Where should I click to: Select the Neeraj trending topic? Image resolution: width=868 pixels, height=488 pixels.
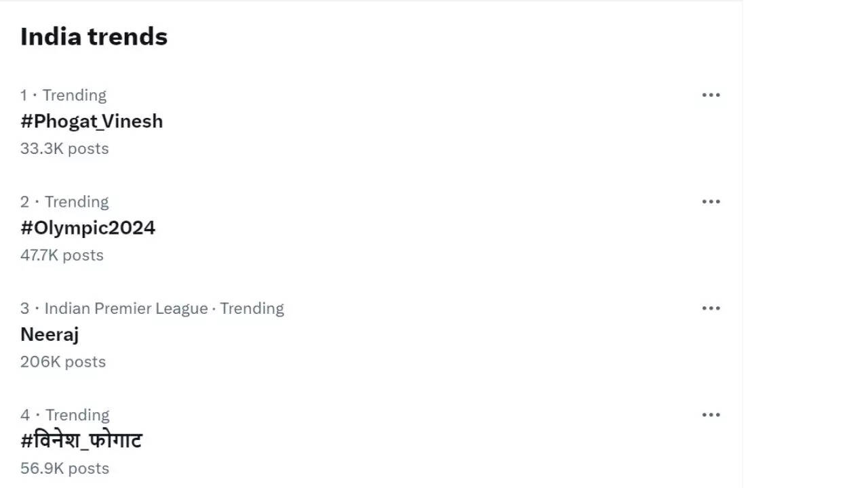click(x=50, y=334)
